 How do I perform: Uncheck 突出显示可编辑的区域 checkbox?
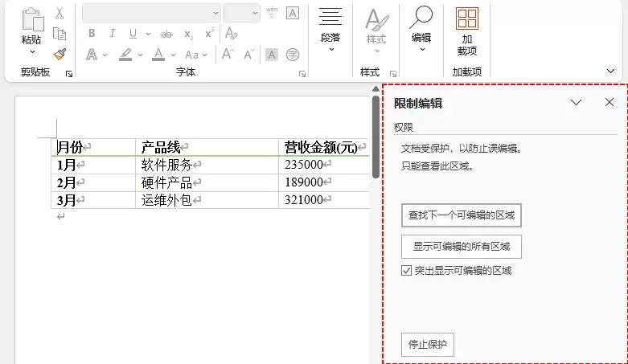pyautogui.click(x=406, y=271)
